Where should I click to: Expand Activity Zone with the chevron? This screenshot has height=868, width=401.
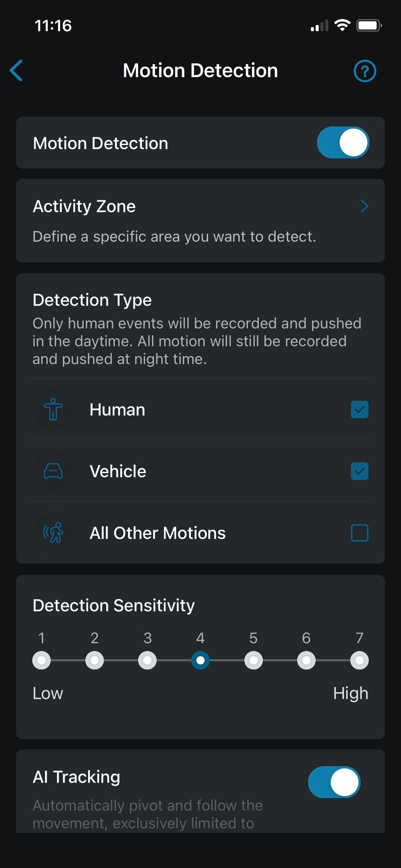[x=364, y=206]
